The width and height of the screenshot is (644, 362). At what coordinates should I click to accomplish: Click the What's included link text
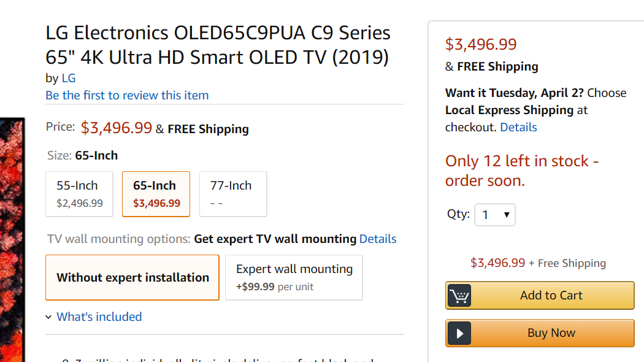(99, 317)
